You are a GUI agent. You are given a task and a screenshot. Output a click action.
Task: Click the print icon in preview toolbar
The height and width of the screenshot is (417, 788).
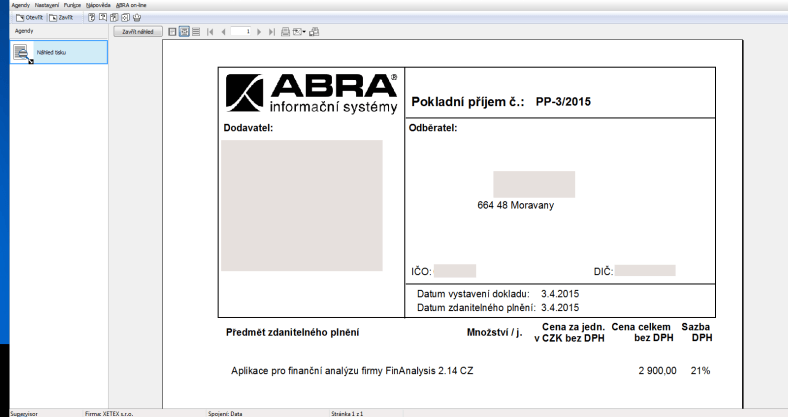point(285,32)
